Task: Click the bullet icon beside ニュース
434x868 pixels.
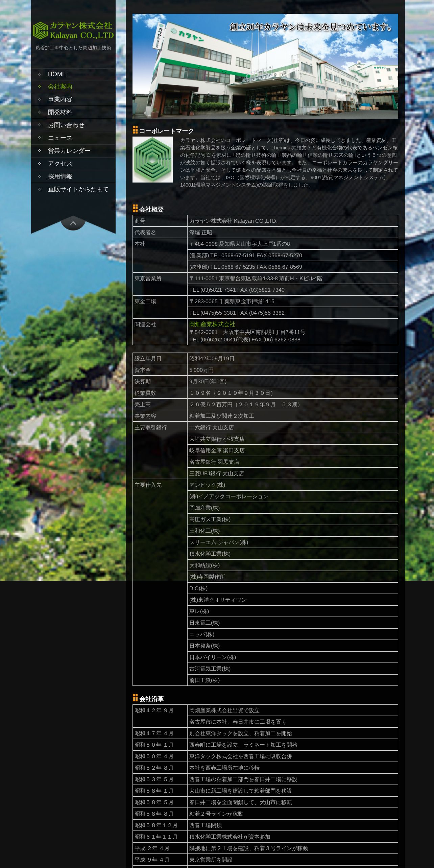Action: tap(40, 138)
